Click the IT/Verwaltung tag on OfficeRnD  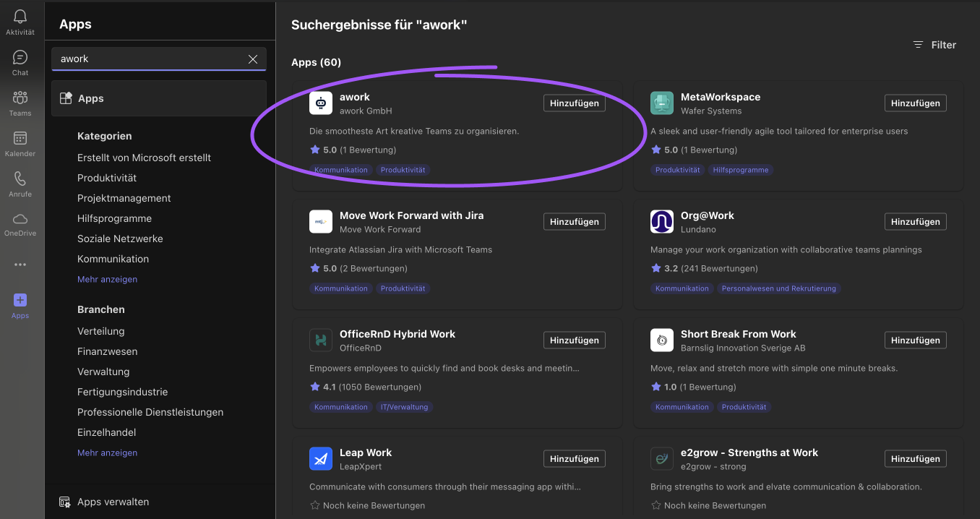[405, 407]
